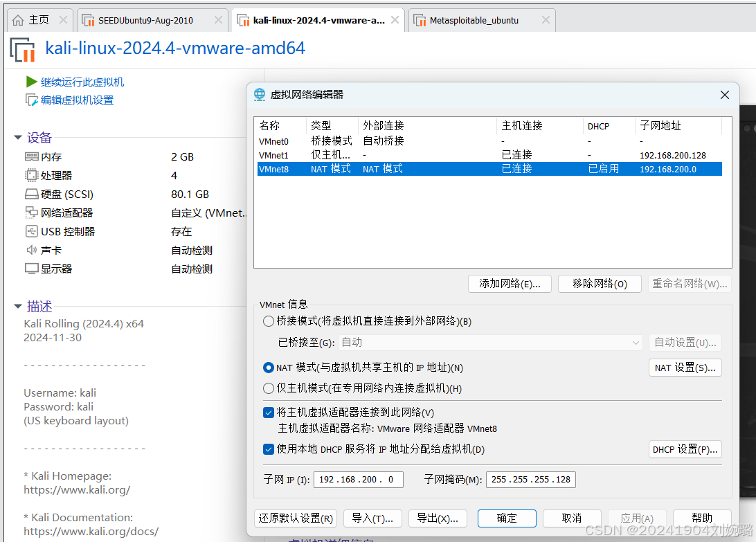Click the 主机连接 column header
This screenshot has height=542, width=756.
tap(540, 126)
